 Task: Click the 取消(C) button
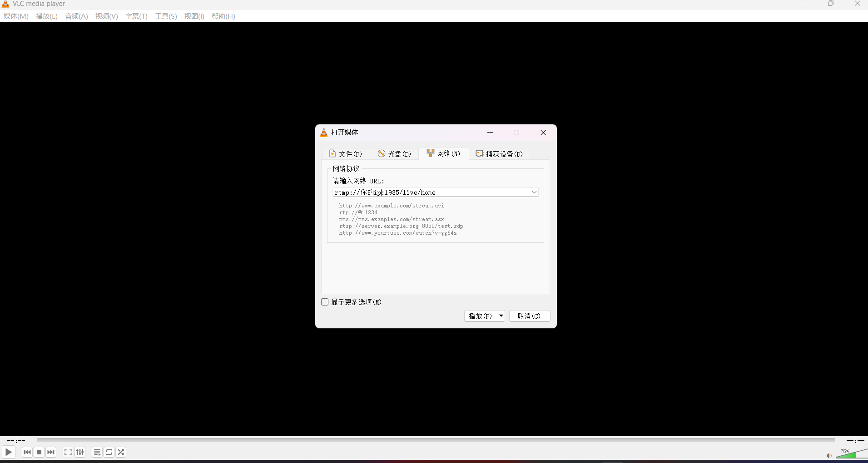(529, 316)
